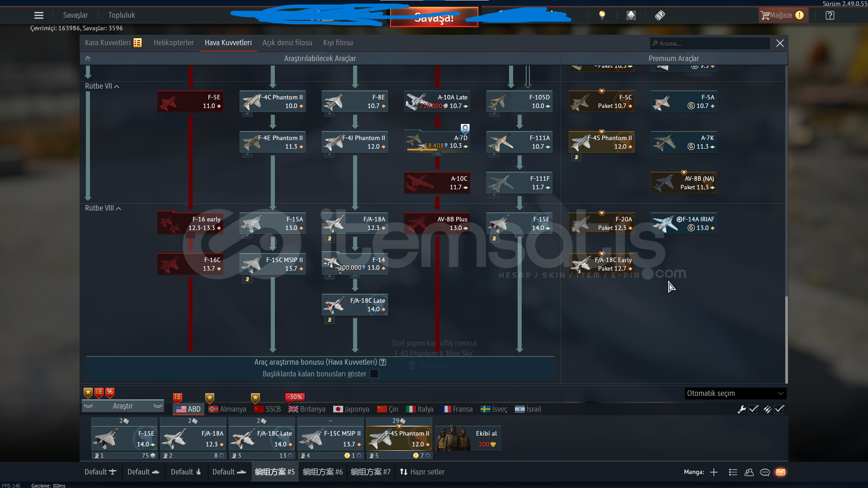Open the mail inbox icon

click(781, 472)
